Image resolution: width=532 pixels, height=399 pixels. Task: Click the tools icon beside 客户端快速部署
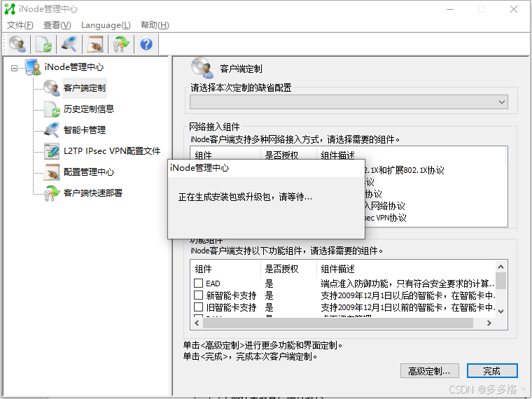[x=52, y=193]
